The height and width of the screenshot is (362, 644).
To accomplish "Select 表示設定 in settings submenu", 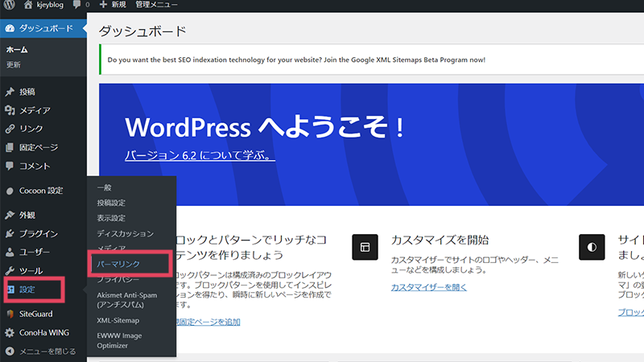I will tap(111, 218).
